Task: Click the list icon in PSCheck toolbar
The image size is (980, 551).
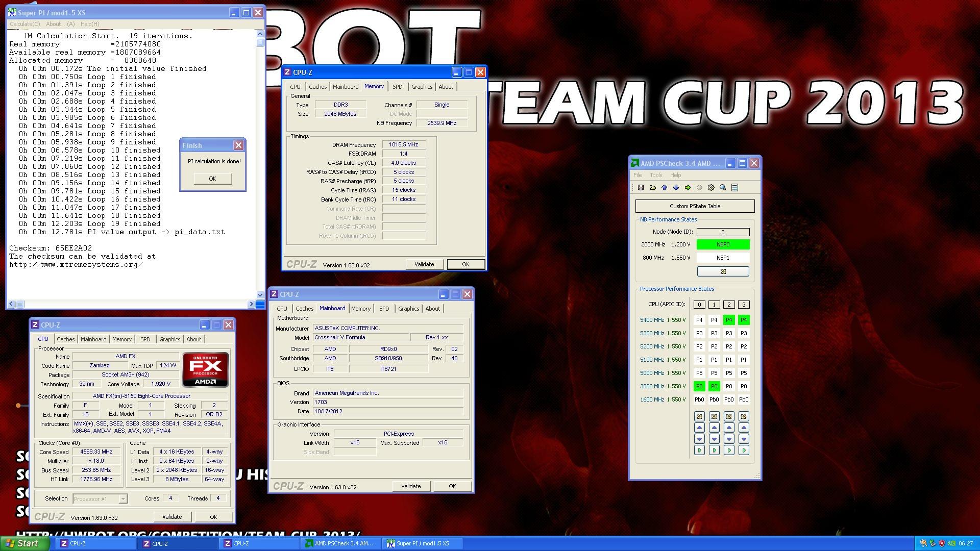Action: (x=734, y=188)
